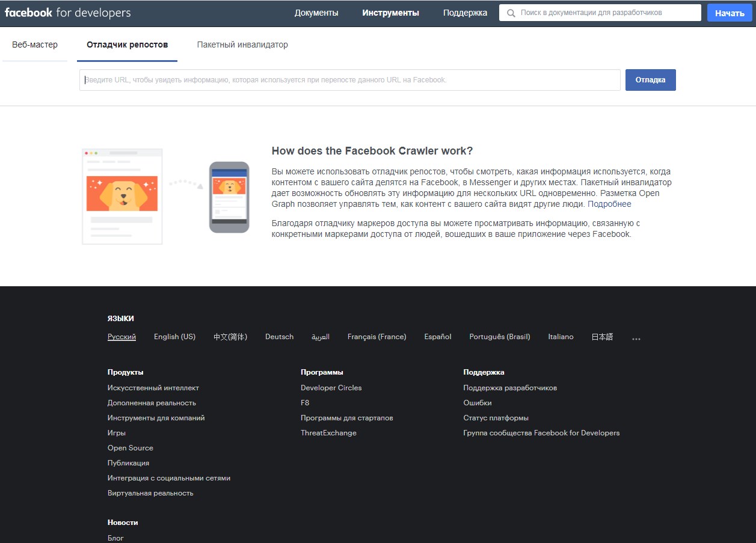
Task: Open the Игры footer link
Action: coord(117,433)
